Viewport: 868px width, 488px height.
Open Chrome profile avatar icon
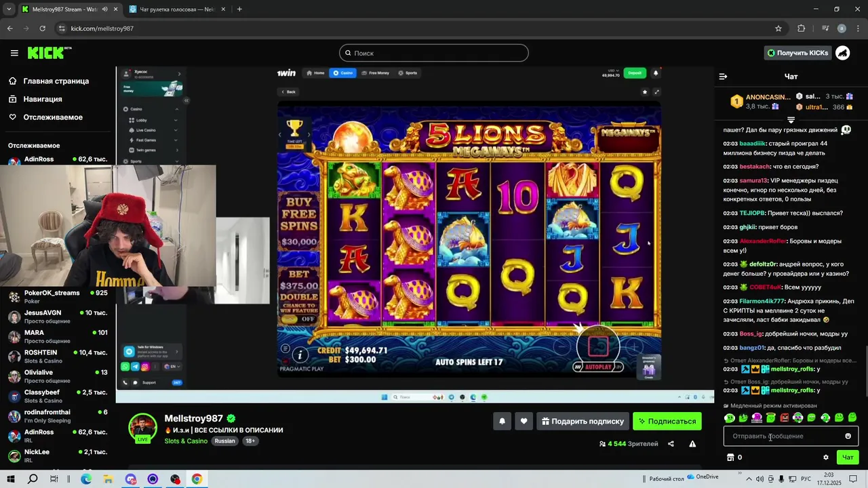click(x=842, y=28)
